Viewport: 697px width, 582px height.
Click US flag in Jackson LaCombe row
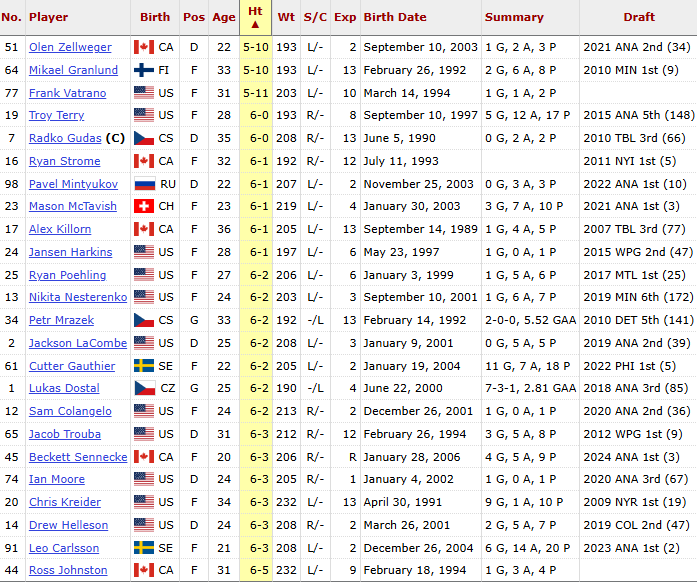tap(144, 343)
